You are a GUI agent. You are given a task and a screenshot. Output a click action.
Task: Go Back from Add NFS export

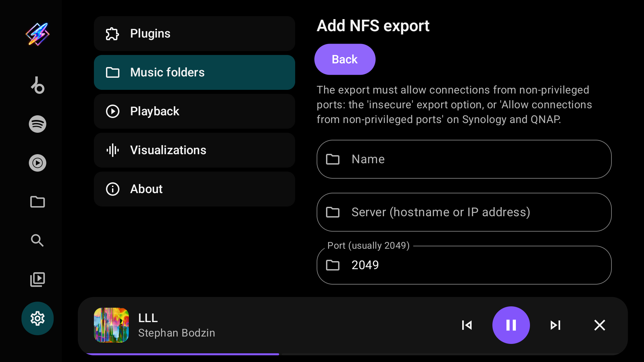tap(345, 59)
